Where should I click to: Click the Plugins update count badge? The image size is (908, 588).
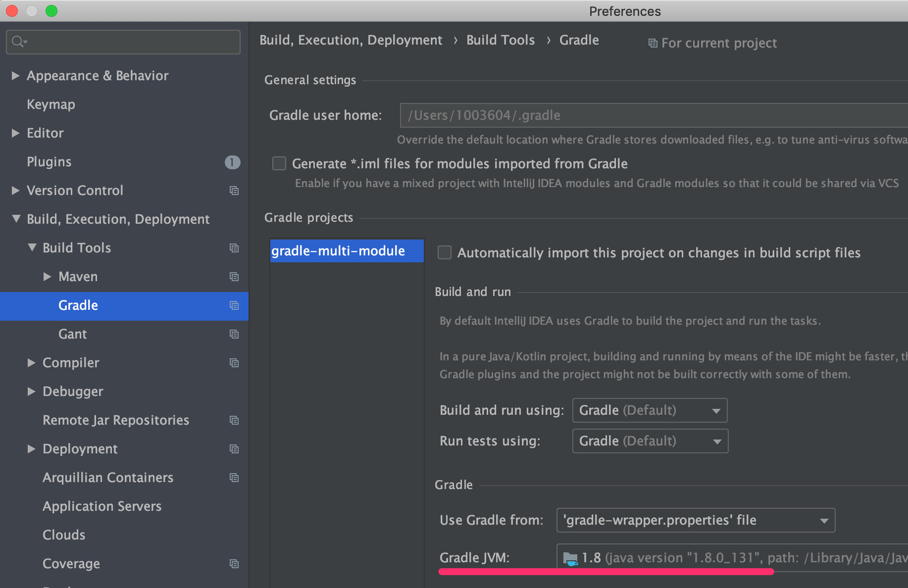pos(232,162)
